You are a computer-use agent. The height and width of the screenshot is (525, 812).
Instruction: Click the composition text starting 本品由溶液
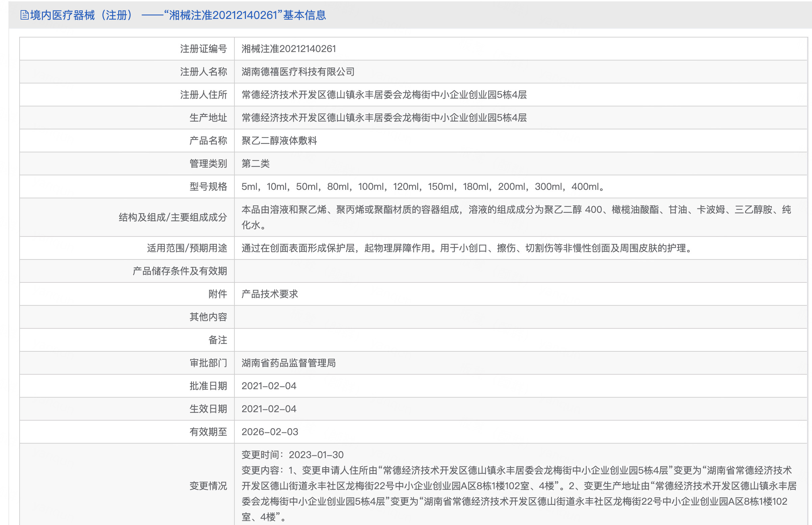coord(516,217)
